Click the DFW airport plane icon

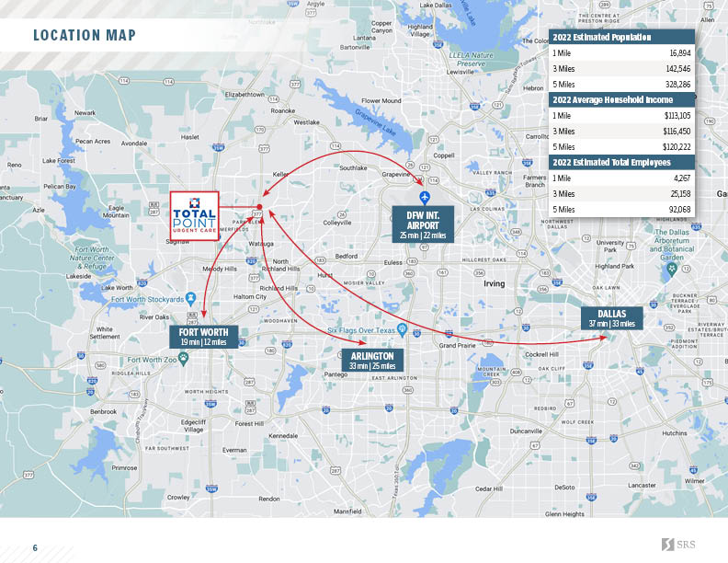pyautogui.click(x=425, y=198)
